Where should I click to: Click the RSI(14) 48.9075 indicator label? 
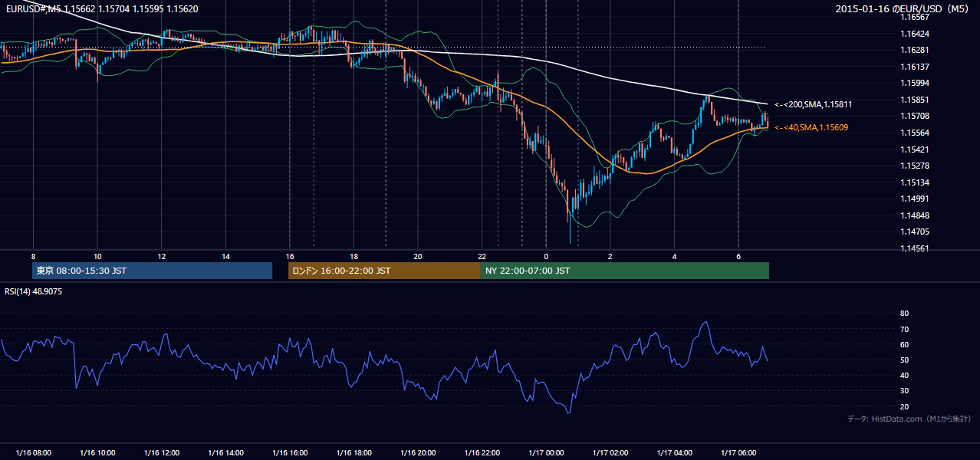[34, 291]
